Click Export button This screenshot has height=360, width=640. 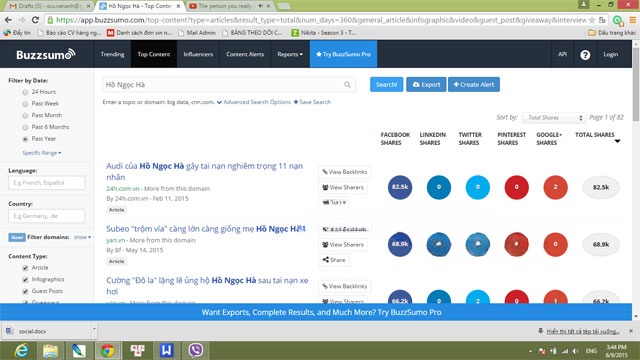[426, 84]
